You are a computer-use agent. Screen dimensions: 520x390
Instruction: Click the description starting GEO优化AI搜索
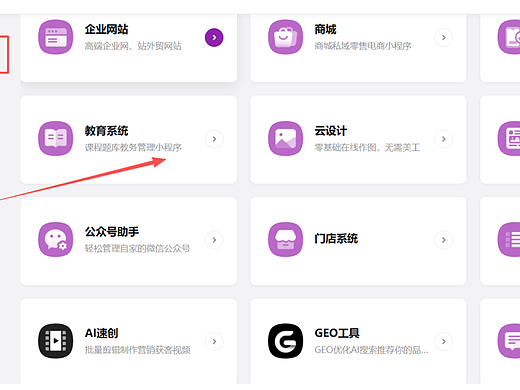[x=371, y=350]
